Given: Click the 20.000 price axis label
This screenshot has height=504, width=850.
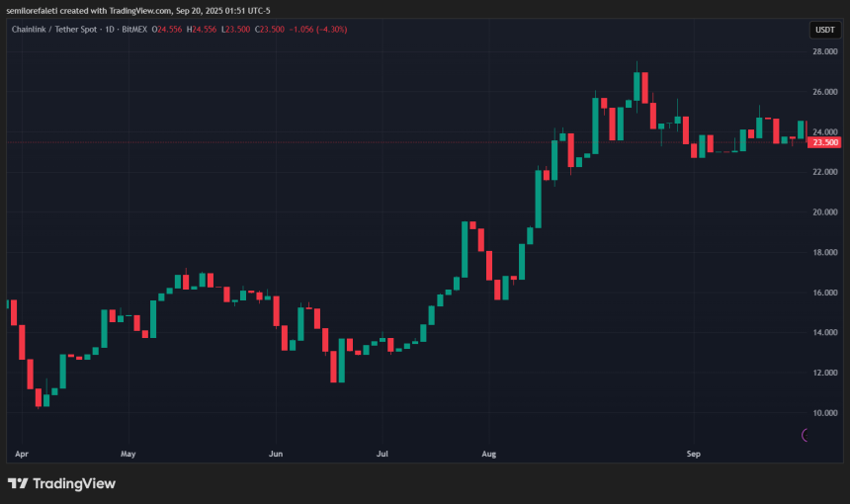Looking at the screenshot, I should coord(824,212).
